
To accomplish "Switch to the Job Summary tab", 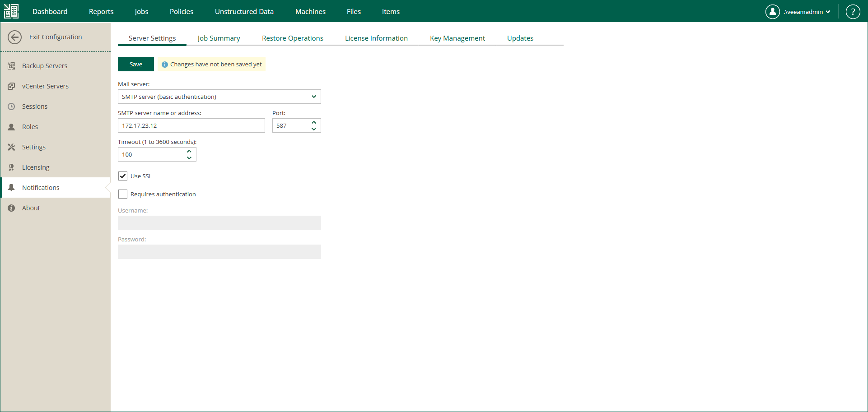I will coord(219,38).
